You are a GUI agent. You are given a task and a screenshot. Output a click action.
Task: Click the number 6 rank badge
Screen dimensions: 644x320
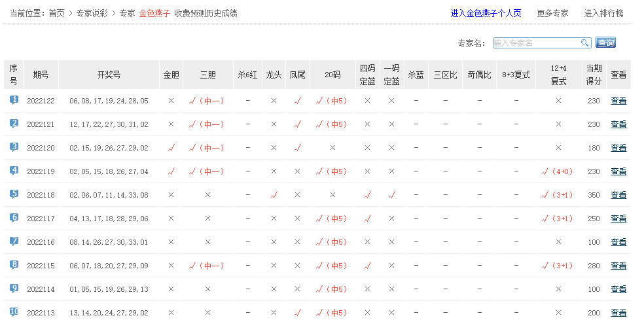point(14,218)
